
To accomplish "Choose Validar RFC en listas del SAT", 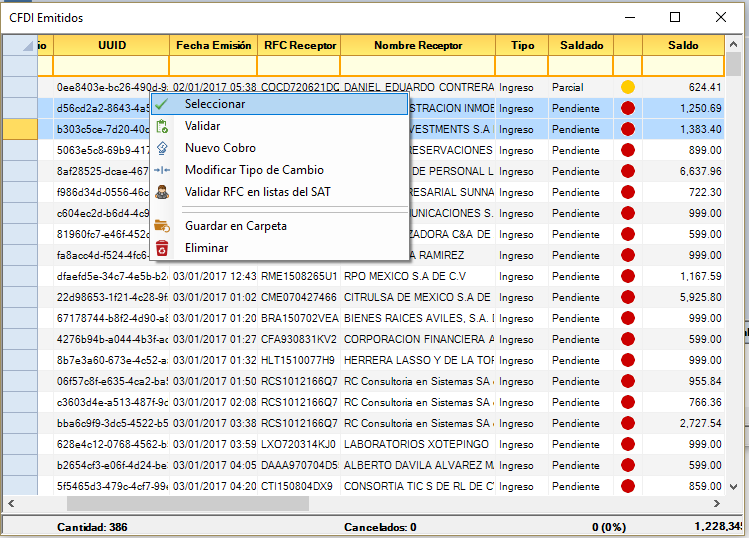I will coord(257,192).
